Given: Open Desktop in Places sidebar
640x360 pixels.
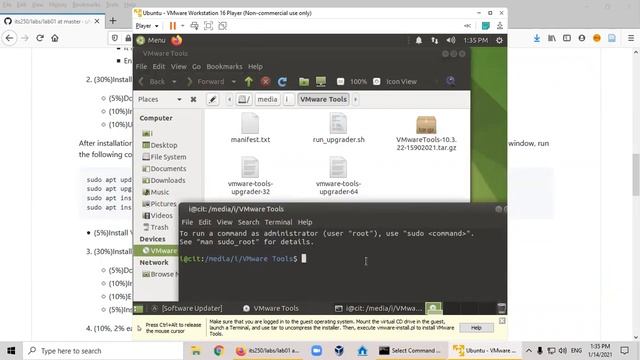Looking at the screenshot, I should click(x=160, y=145).
